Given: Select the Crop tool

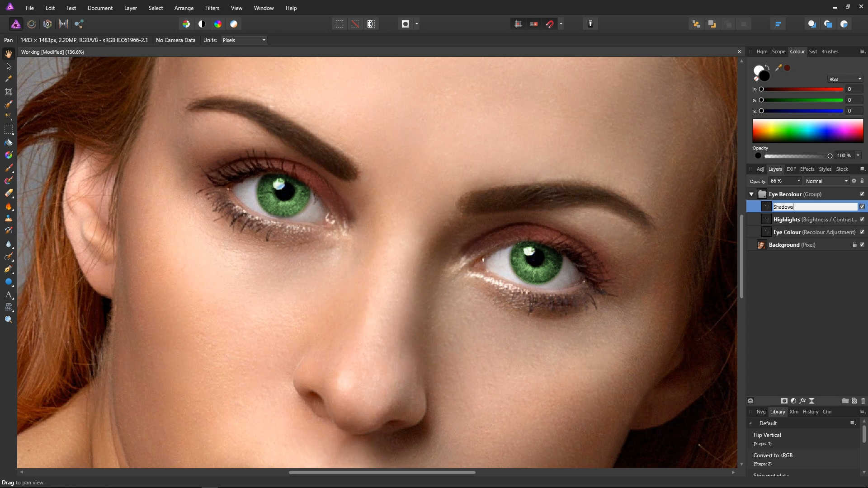Looking at the screenshot, I should click(x=9, y=92).
